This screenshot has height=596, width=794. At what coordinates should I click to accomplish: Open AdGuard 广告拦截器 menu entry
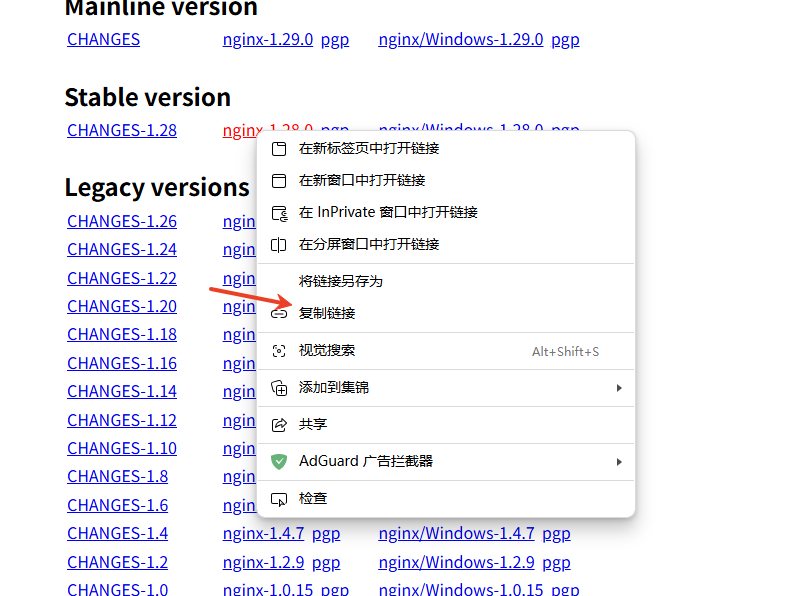[x=446, y=461]
